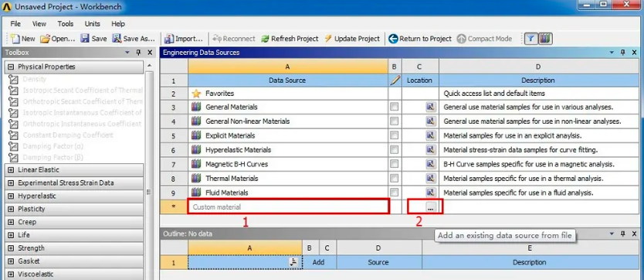The width and height of the screenshot is (644, 280).
Task: Click the Data Source column header
Action: [x=287, y=80]
